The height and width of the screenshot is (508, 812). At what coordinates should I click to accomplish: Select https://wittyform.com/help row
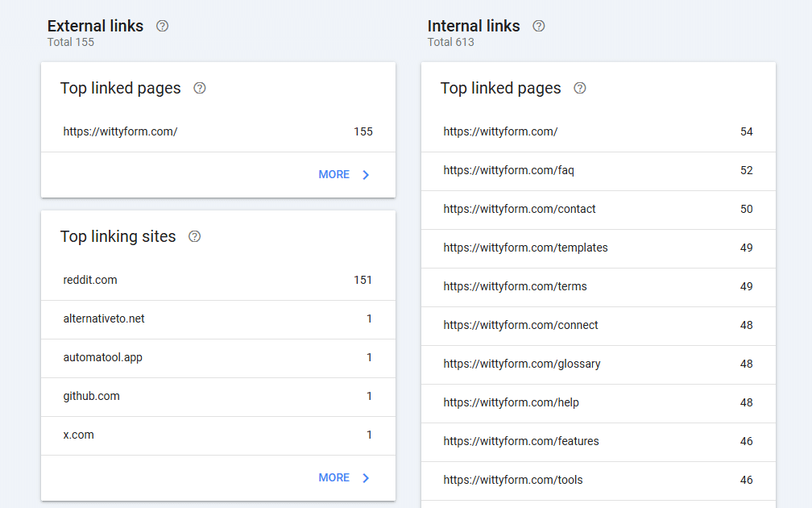tap(598, 403)
